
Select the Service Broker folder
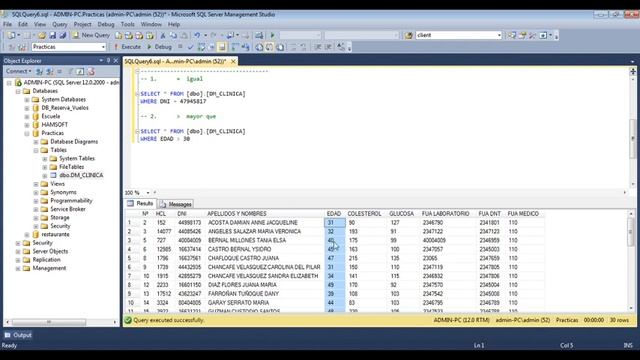pyautogui.click(x=68, y=209)
